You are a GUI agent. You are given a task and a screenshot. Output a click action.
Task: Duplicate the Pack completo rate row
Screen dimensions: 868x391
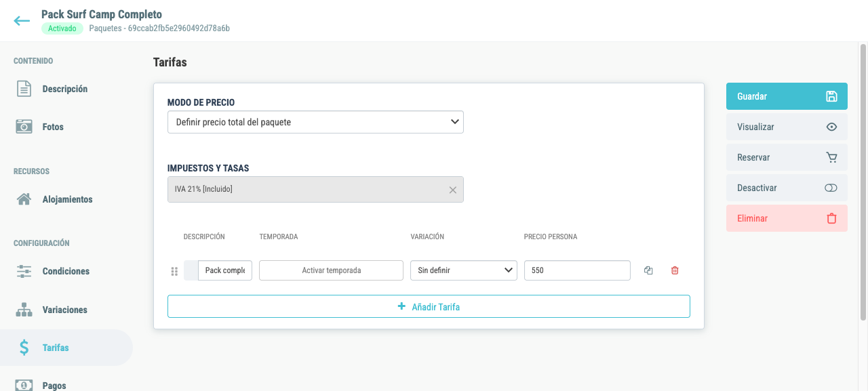point(648,270)
